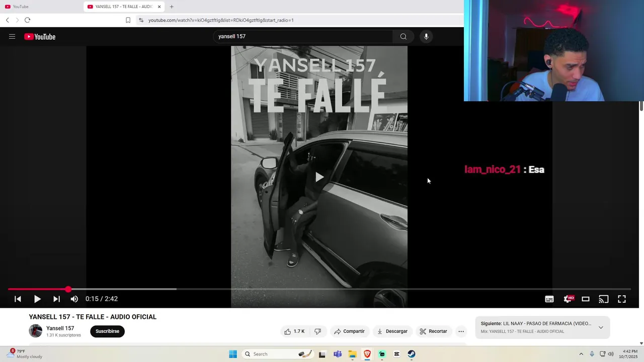Open Microsoft Teams from taskbar
This screenshot has height=362, width=644.
click(337, 354)
